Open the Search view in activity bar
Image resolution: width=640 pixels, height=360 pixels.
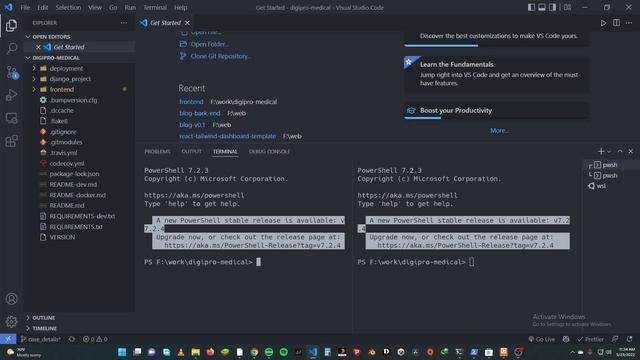11,49
